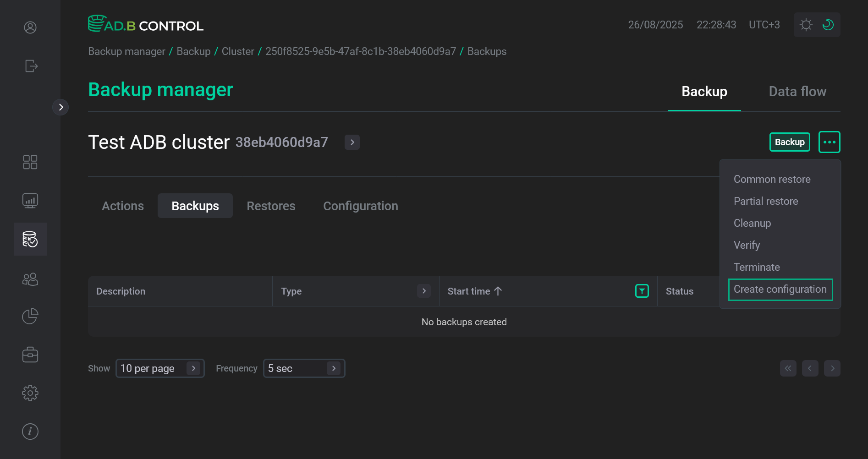Screen dimensions: 868x459
Task: Open the dashboard grid icon
Action: (x=30, y=162)
